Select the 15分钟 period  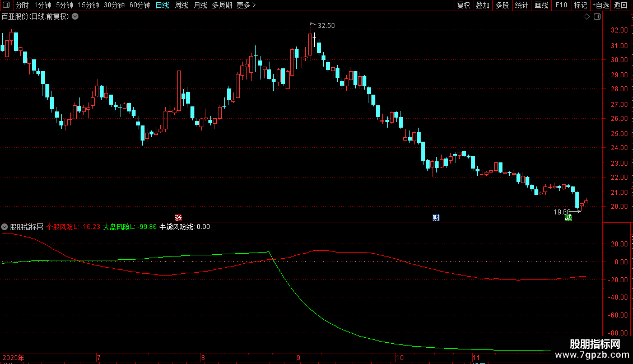point(88,5)
